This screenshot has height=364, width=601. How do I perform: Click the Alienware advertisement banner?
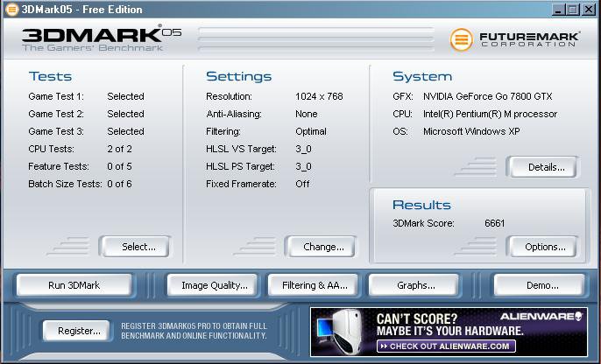pyautogui.click(x=449, y=332)
